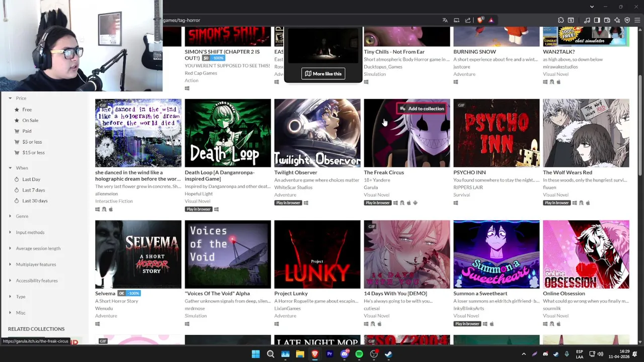Image resolution: width=644 pixels, height=362 pixels.
Task: Filter by $5 or less
Action: tap(32, 142)
